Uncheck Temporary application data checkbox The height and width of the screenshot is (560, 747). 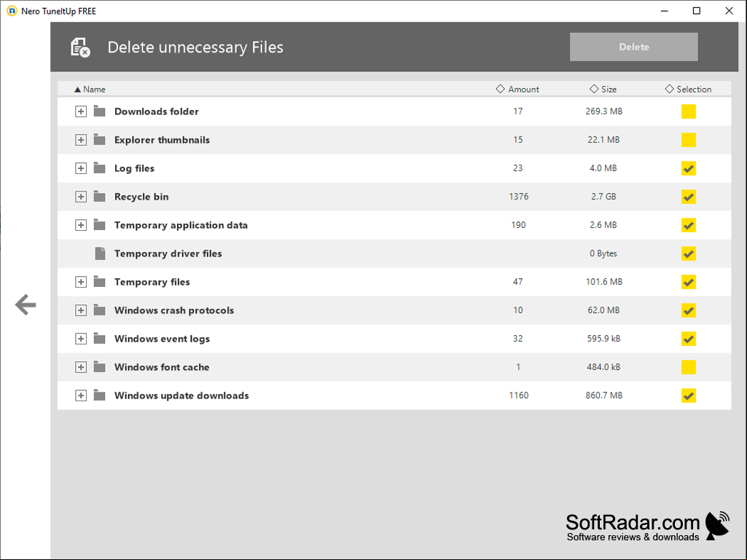click(x=689, y=225)
